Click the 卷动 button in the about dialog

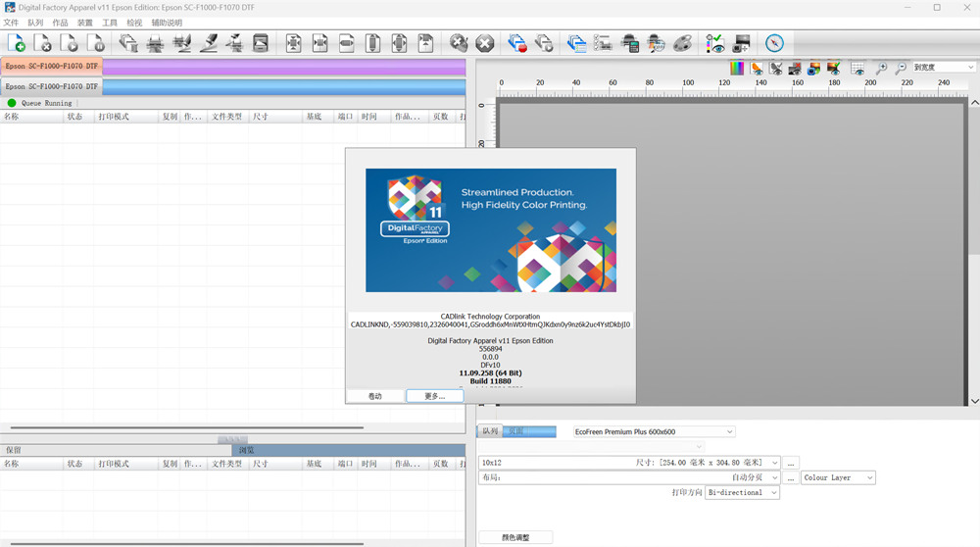375,396
